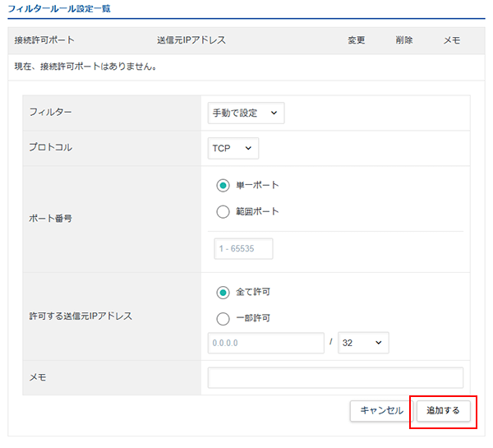The height and width of the screenshot is (448, 493).
Task: Select the 全て許可 radio button
Action: click(x=223, y=292)
